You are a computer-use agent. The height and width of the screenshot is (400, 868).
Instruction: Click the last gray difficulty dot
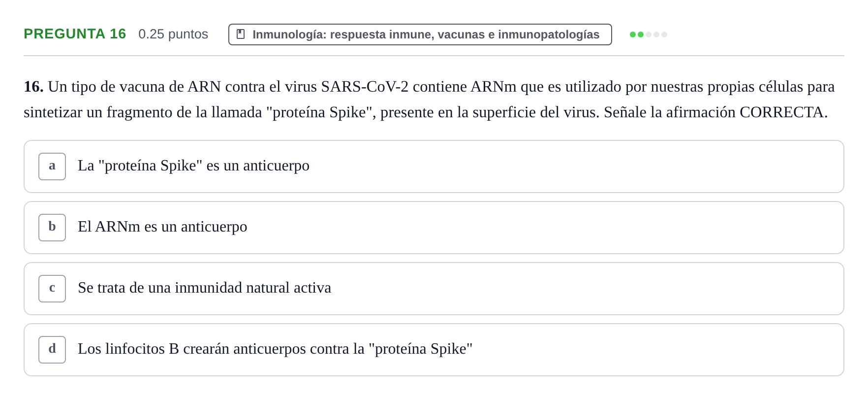point(664,34)
